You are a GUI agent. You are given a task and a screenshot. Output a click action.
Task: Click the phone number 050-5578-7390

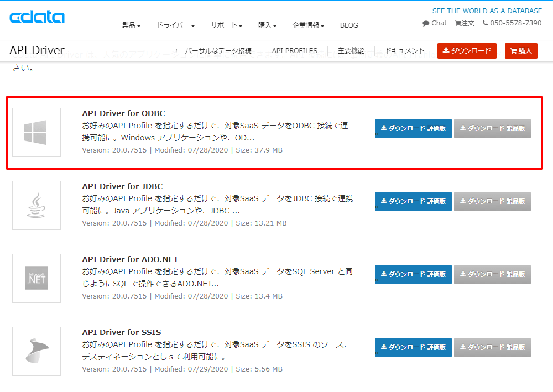(515, 23)
